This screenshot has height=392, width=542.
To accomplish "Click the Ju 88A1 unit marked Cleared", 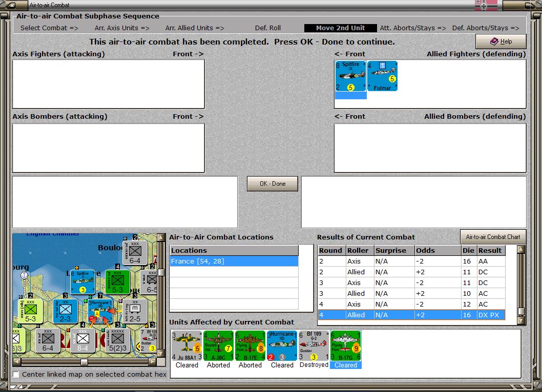I will 186,346.
